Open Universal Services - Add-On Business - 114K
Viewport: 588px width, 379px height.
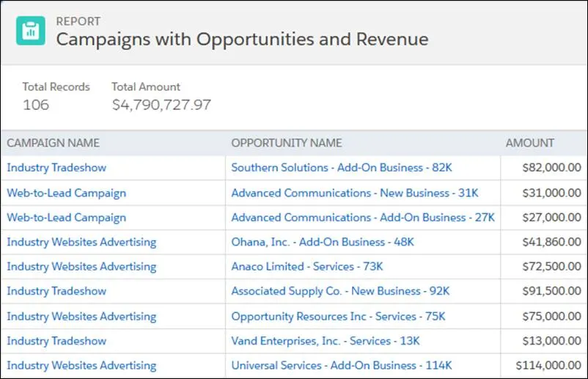click(x=342, y=366)
